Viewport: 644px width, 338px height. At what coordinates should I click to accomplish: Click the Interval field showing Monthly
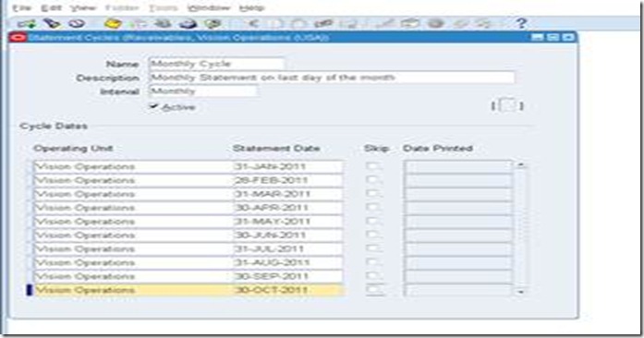(203, 91)
